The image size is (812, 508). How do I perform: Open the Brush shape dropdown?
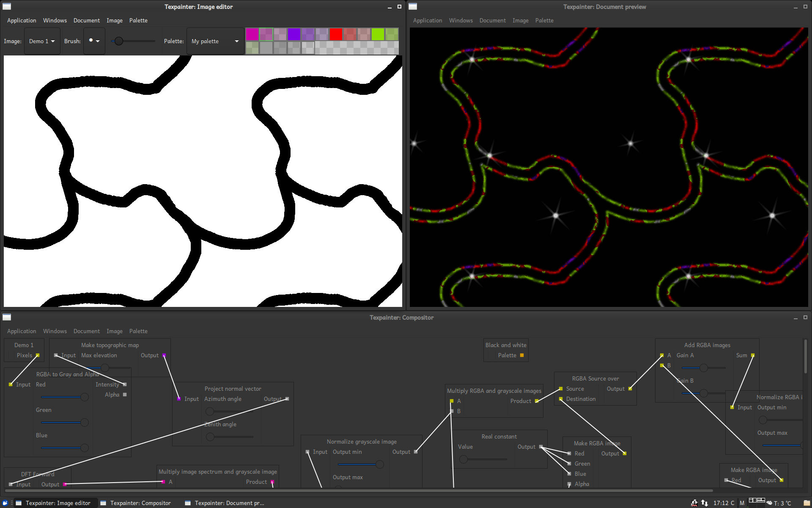point(94,41)
